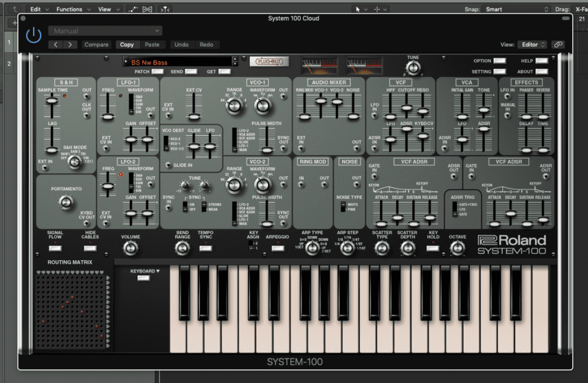This screenshot has height=383, width=588.
Task: Click inside the ROUTING MATRIX grid
Action: point(71,310)
